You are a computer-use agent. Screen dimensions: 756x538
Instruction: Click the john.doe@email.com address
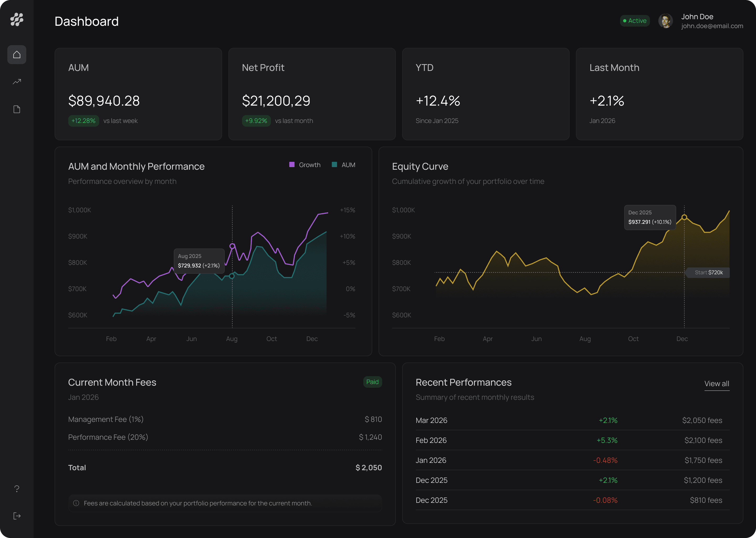pyautogui.click(x=712, y=26)
